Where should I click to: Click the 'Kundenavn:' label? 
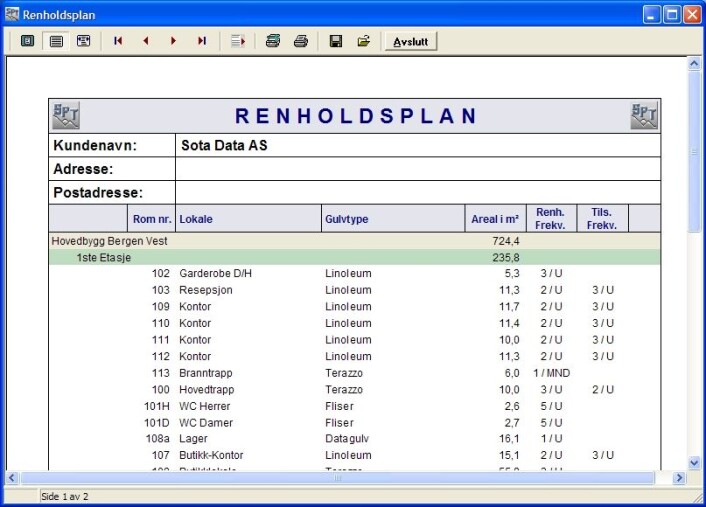95,145
